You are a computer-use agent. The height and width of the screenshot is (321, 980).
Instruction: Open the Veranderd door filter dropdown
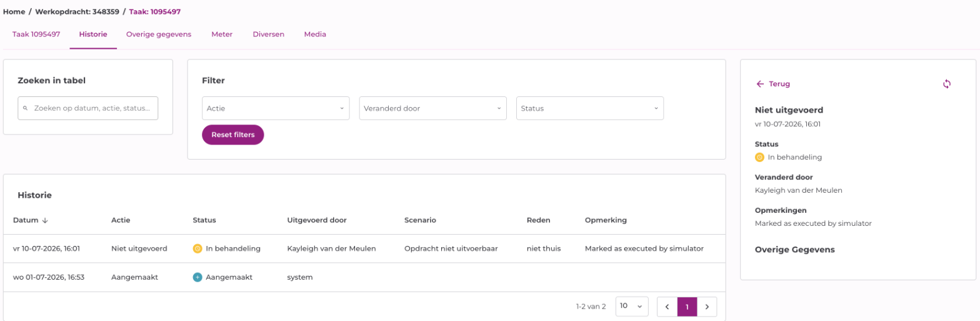(432, 108)
